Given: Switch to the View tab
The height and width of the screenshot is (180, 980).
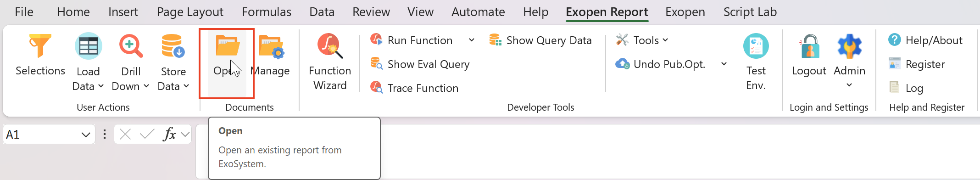Looking at the screenshot, I should coord(421,12).
